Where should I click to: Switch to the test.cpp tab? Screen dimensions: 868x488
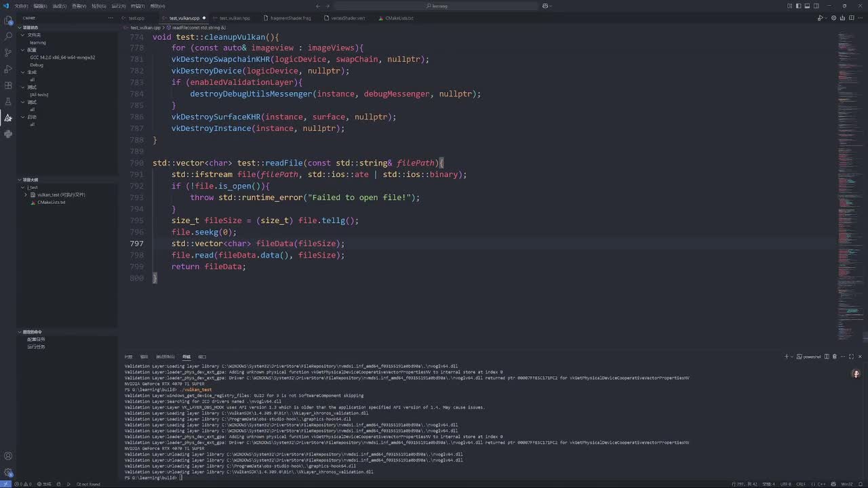(136, 18)
